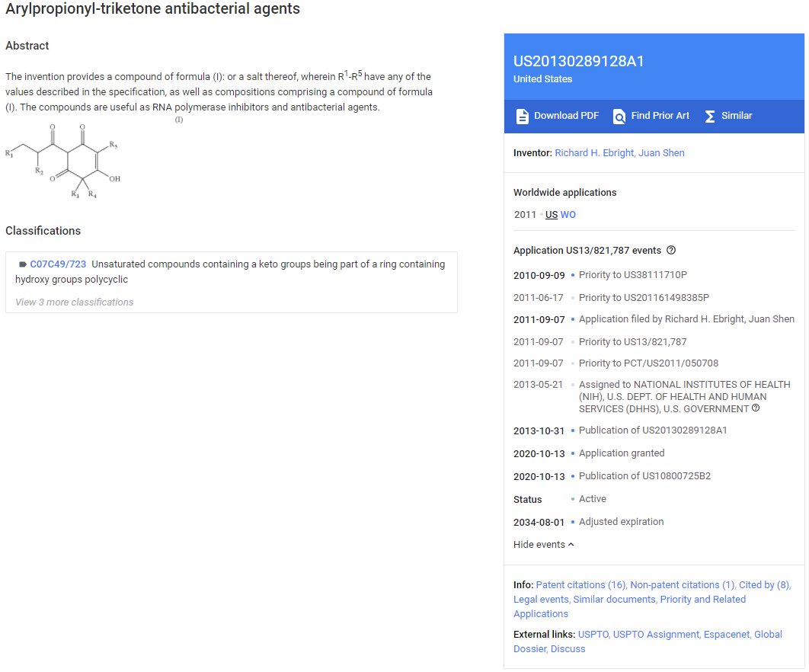Open the USPTO Assignment external link
Image resolution: width=809 pixels, height=672 pixels.
tap(656, 635)
